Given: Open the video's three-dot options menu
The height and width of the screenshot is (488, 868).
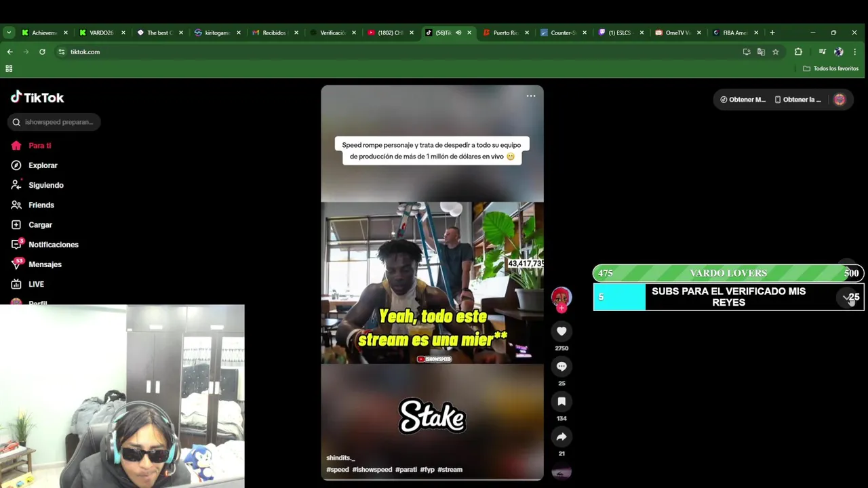Looking at the screenshot, I should pyautogui.click(x=531, y=96).
